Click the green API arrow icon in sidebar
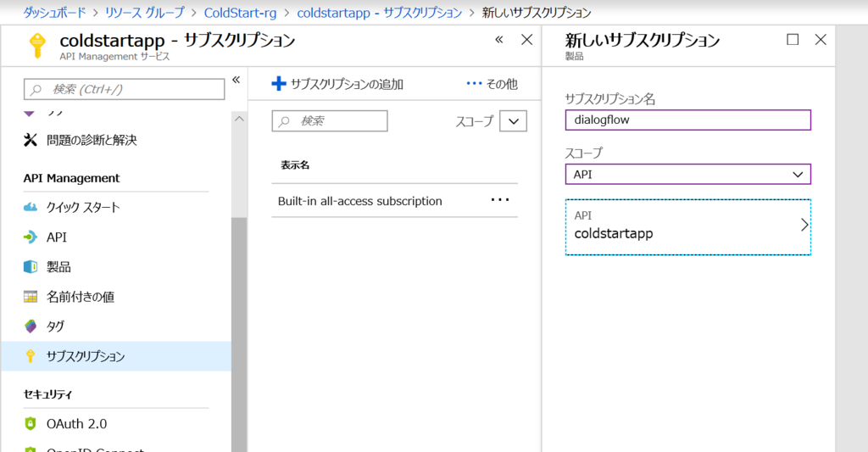Viewport: 868px width, 452px height. [31, 237]
